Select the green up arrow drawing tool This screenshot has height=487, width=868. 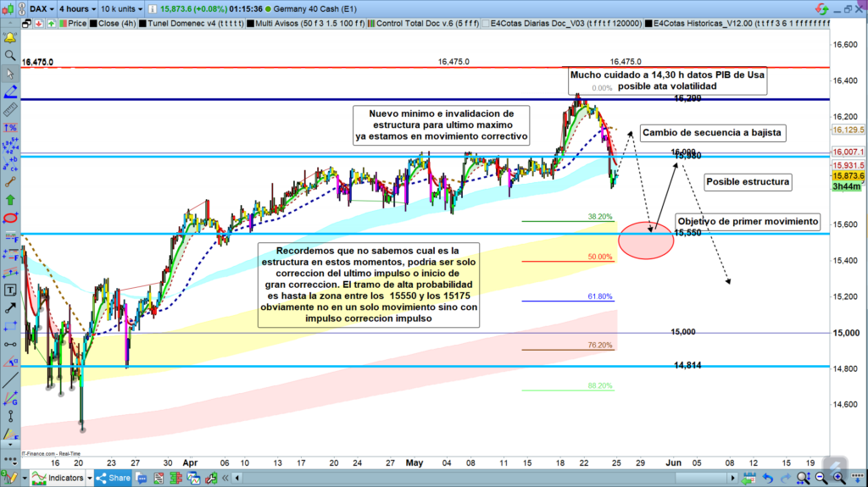click(10, 200)
